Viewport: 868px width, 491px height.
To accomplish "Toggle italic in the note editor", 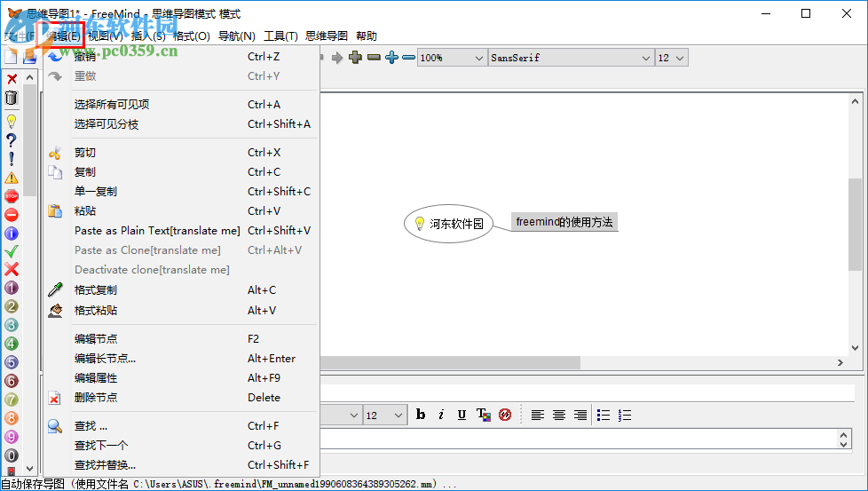I will click(441, 415).
